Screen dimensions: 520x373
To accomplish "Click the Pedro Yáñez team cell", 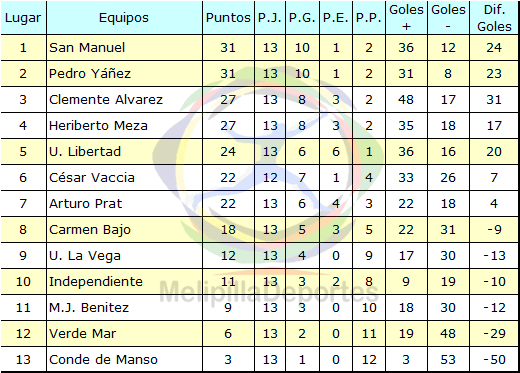I will tap(124, 73).
